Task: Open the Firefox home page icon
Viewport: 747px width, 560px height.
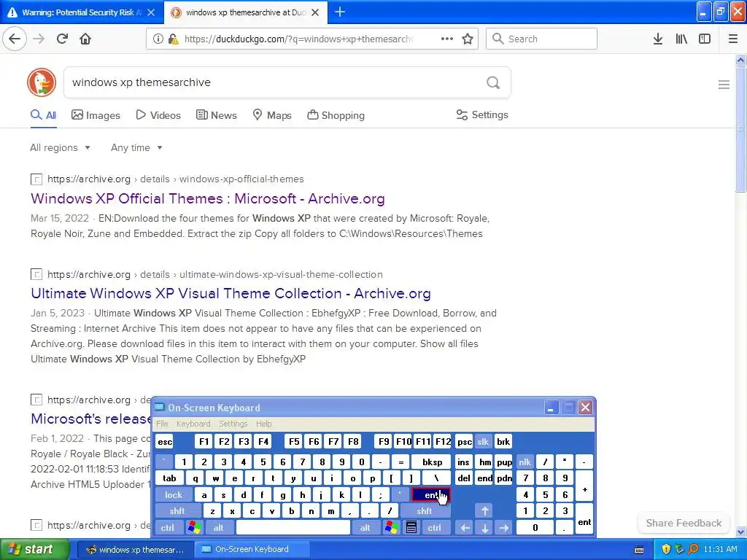Action: pos(85,39)
